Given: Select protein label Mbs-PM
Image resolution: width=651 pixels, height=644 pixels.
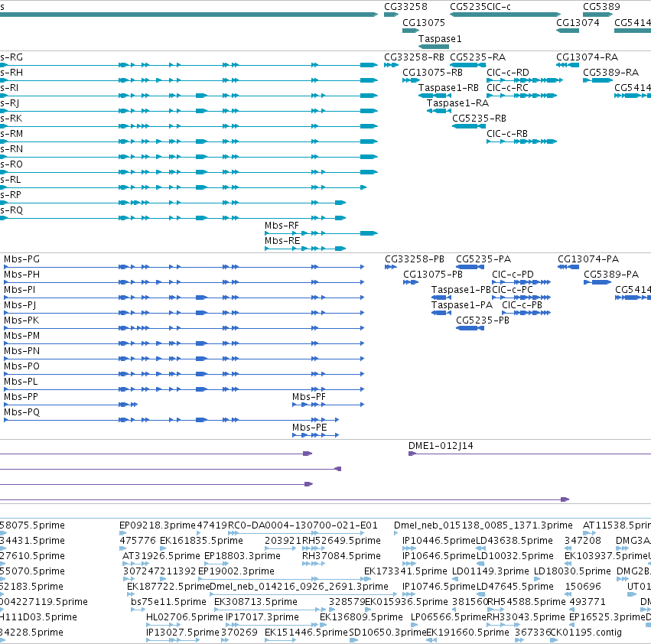Looking at the screenshot, I should pos(21,336).
